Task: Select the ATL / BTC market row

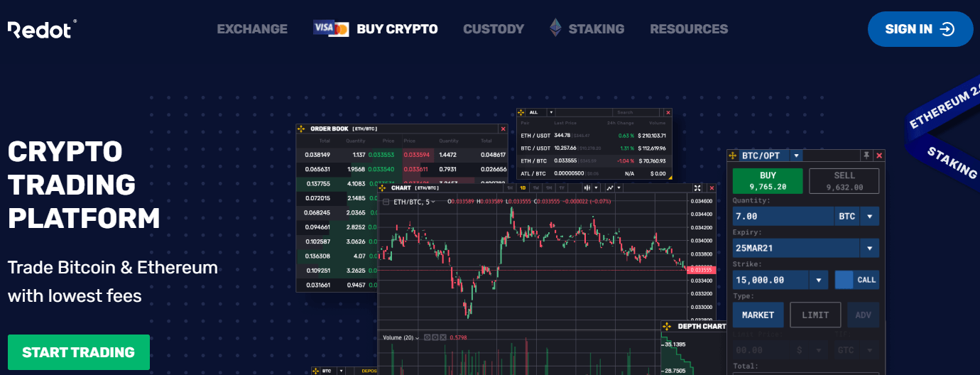Action: tap(594, 174)
